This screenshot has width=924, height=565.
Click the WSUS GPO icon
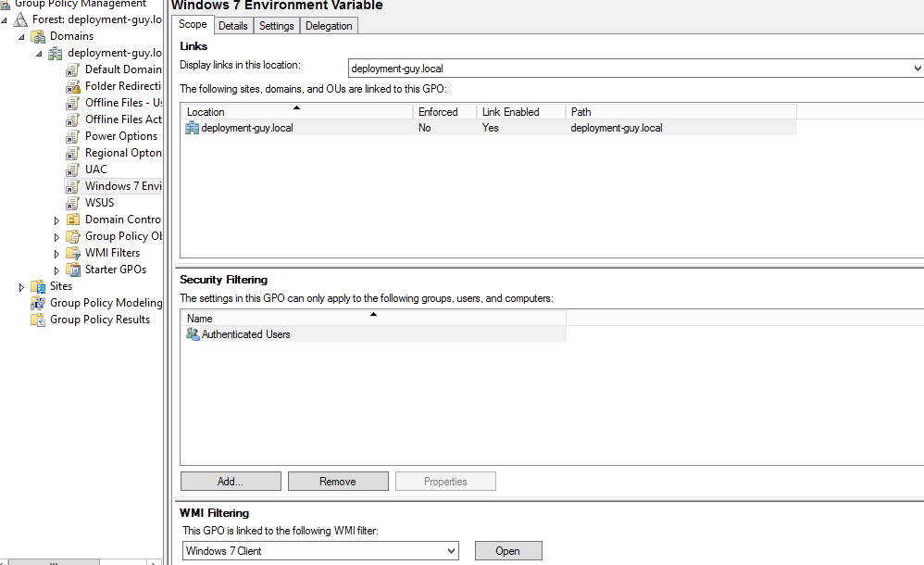(73, 203)
